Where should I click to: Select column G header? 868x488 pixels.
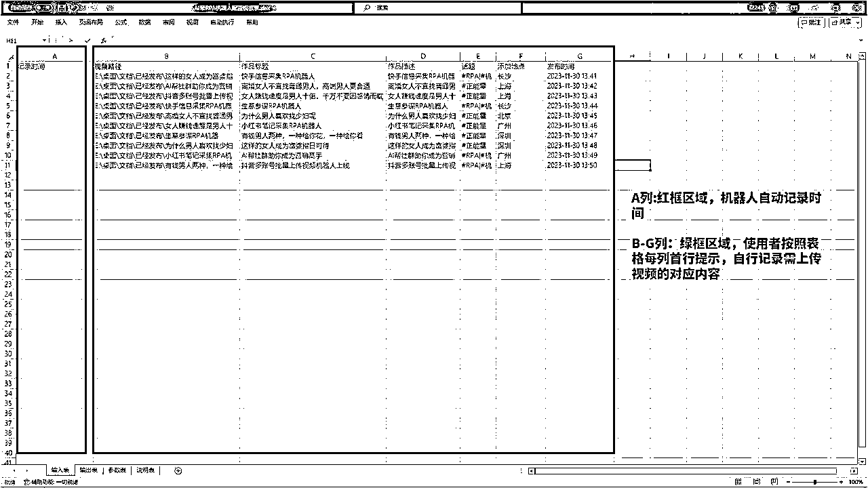click(580, 56)
